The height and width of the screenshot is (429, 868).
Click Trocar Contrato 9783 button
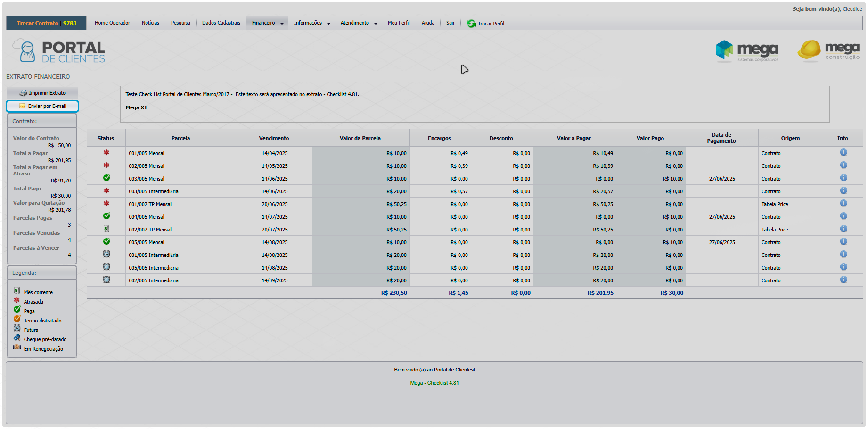pos(47,23)
